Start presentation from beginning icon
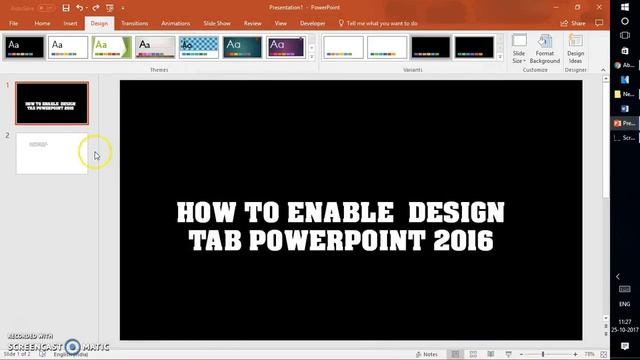 click(110, 8)
